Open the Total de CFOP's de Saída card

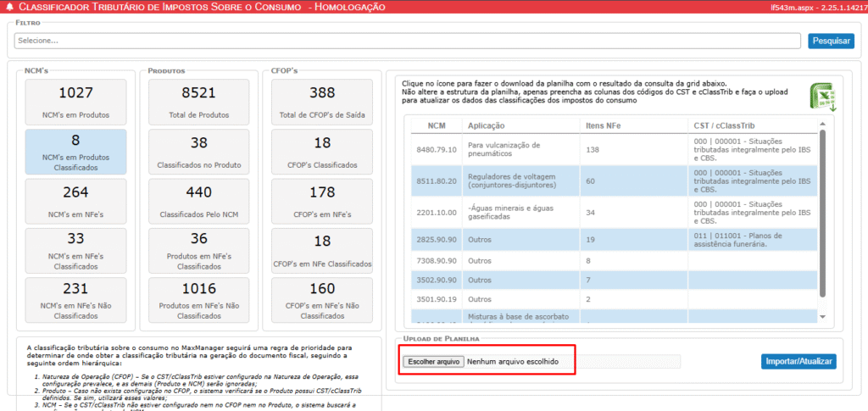[322, 102]
